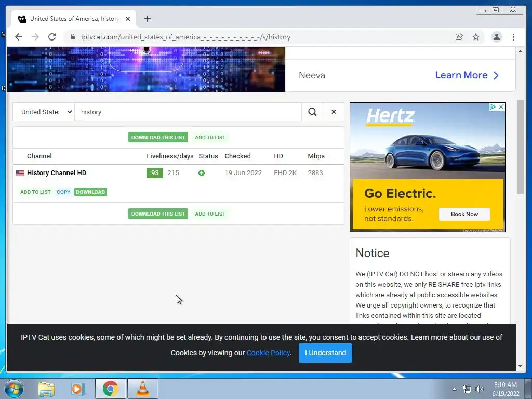Click the Mbps column header
This screenshot has width=532, height=399.
coord(316,156)
